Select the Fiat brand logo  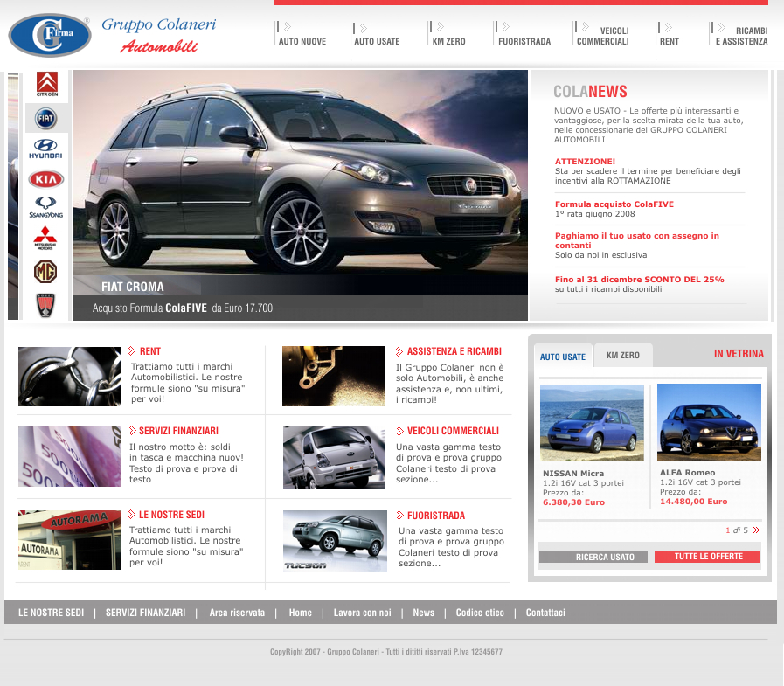point(46,119)
